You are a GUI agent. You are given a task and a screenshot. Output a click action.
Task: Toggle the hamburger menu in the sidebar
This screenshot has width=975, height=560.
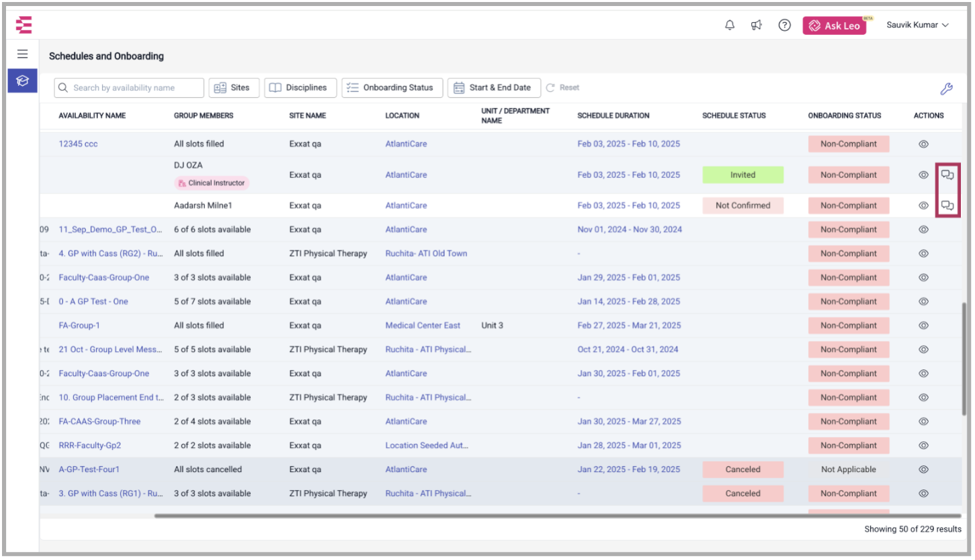(x=23, y=54)
